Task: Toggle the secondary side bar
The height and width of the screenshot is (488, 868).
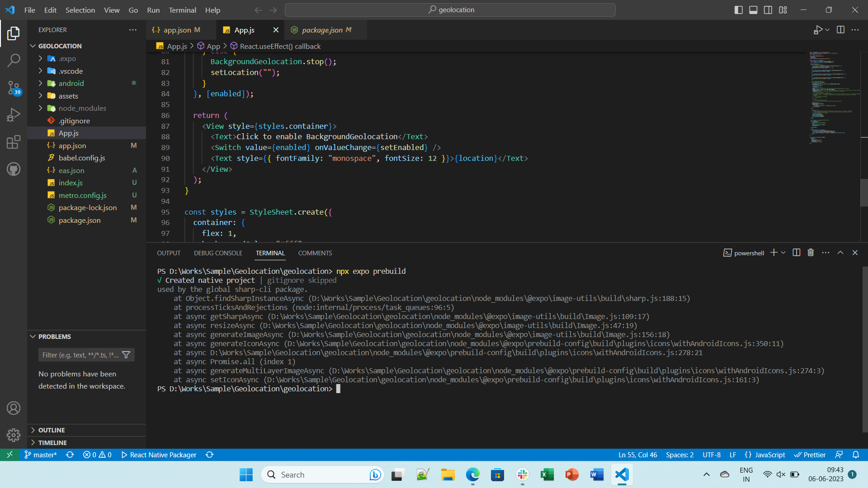Action: [x=768, y=9]
